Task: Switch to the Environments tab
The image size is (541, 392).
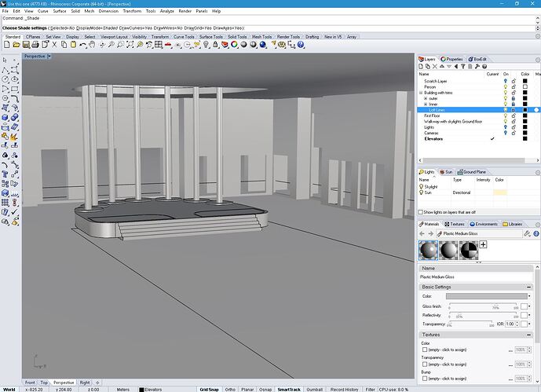Action: [484, 224]
